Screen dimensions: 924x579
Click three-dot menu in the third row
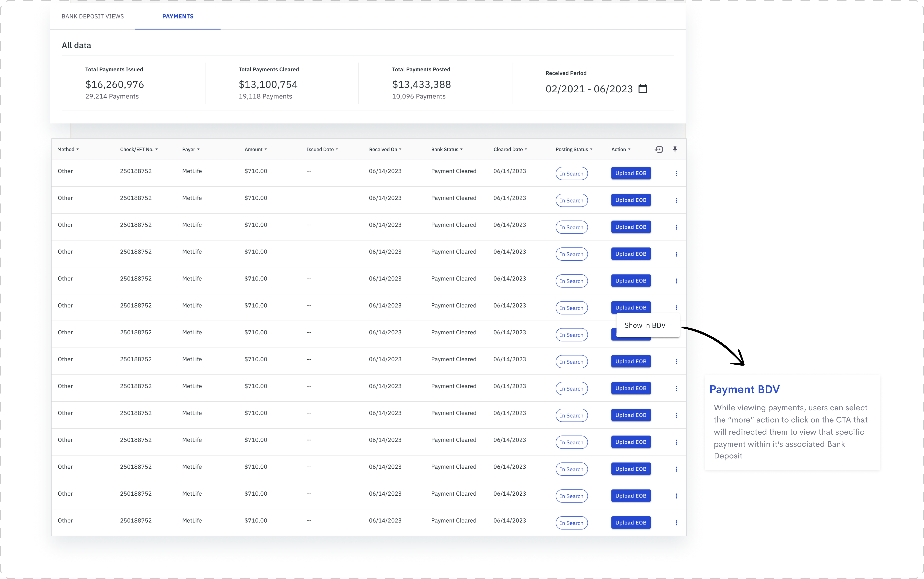tap(676, 227)
